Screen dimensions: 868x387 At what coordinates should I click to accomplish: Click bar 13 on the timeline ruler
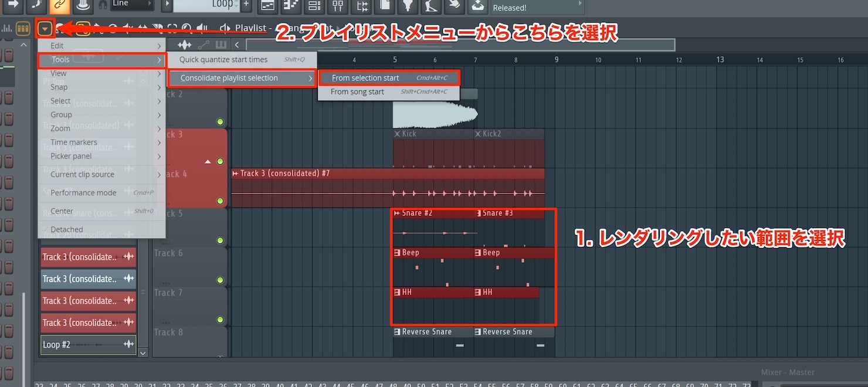click(x=720, y=60)
